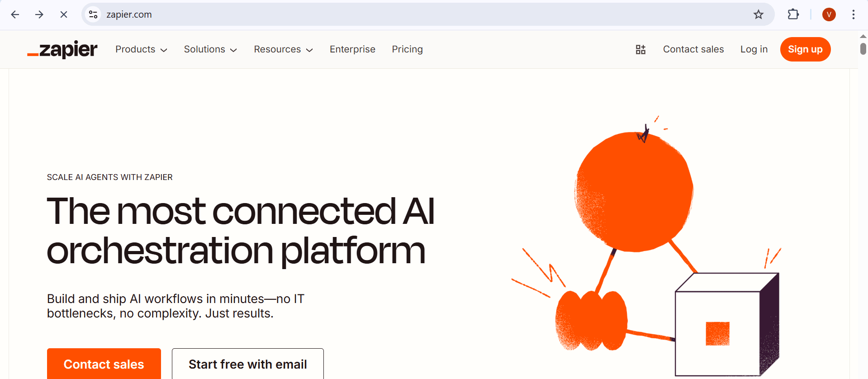The width and height of the screenshot is (868, 379).
Task: Click the Zapier logo
Action: click(x=62, y=49)
